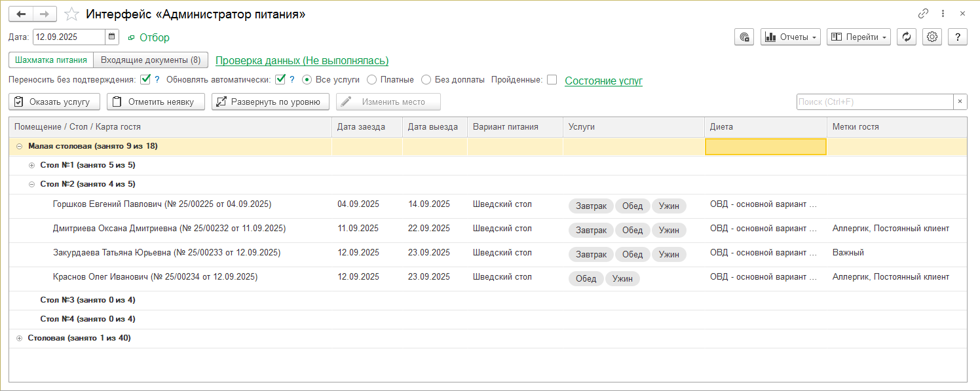Screen dimensions: 980x391
Task: Switch to 'Входящие документы (8)' tab
Action: [x=151, y=60]
